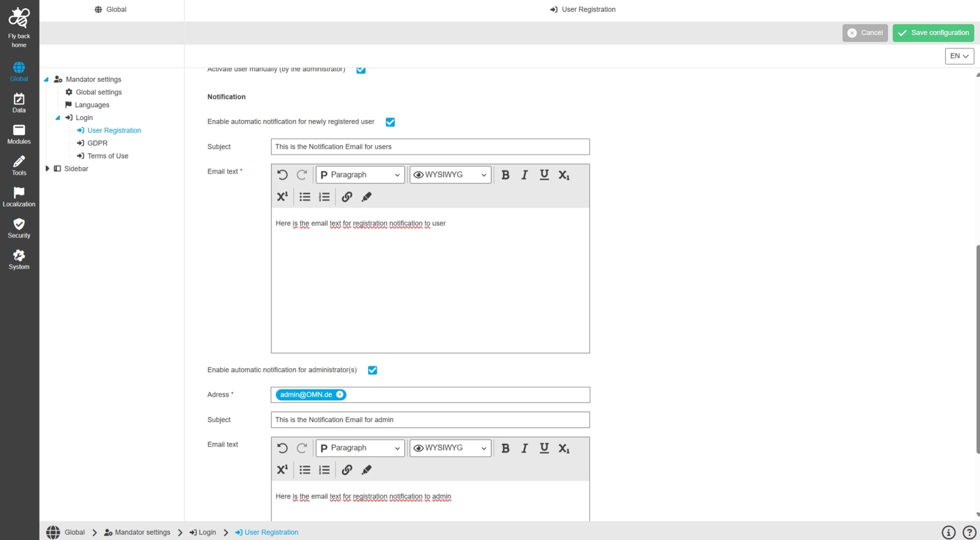Select User Registration in the tree
Viewport: 980px width, 540px height.
point(109,130)
